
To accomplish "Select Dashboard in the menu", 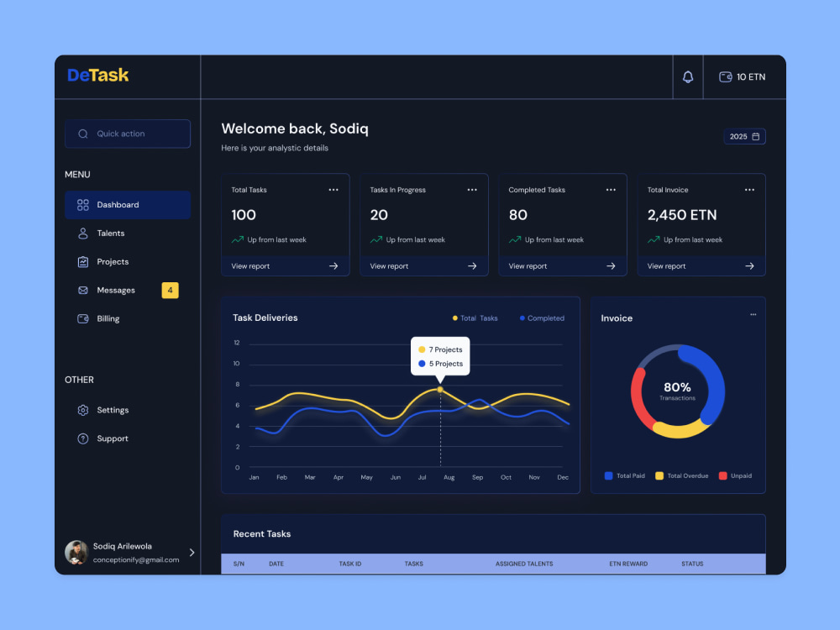I will (x=128, y=205).
